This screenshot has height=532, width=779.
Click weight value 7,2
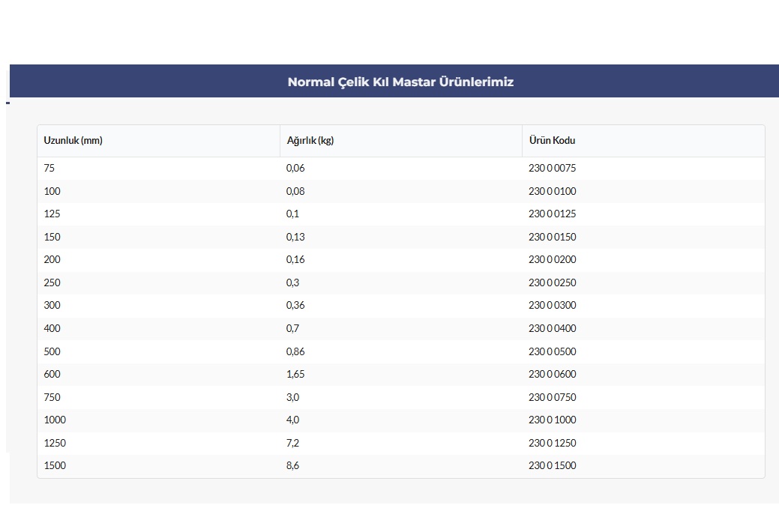(x=292, y=443)
